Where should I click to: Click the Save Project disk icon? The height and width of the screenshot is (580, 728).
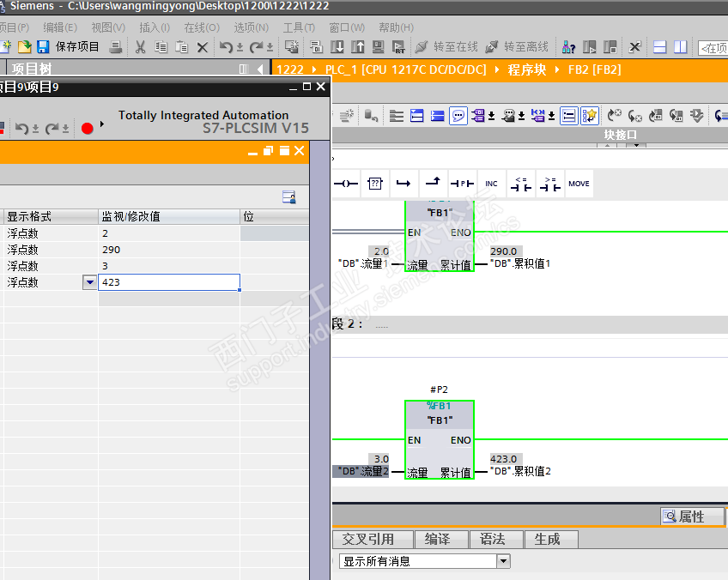point(43,46)
